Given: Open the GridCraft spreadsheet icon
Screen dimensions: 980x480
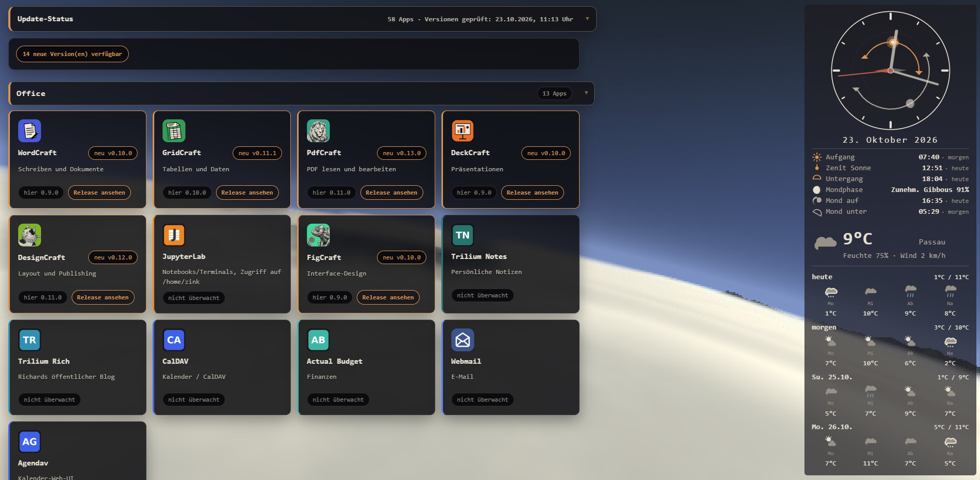Looking at the screenshot, I should point(174,131).
